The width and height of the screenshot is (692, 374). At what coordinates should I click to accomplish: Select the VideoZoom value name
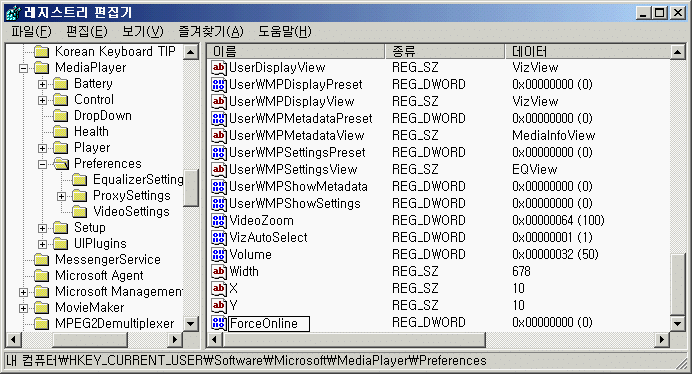pyautogui.click(x=261, y=220)
